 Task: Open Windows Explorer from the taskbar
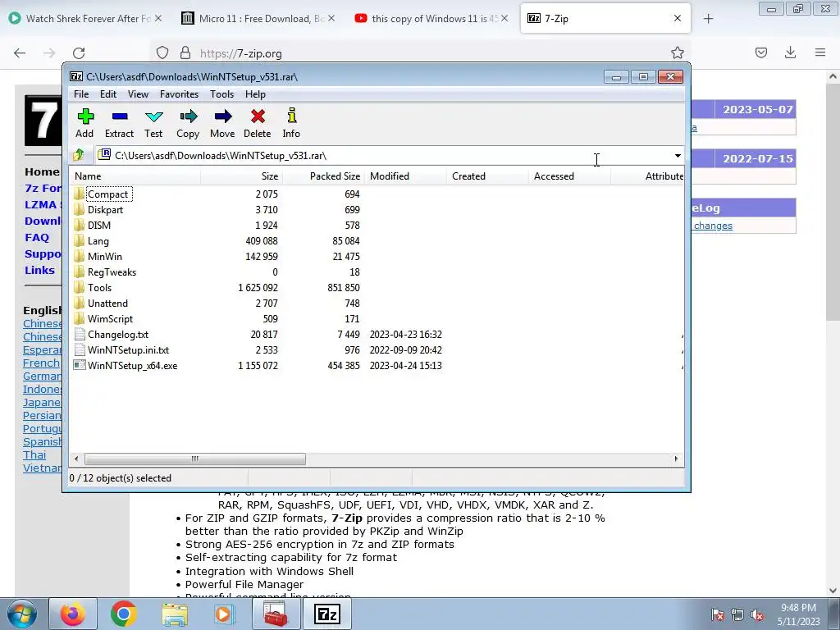click(175, 614)
